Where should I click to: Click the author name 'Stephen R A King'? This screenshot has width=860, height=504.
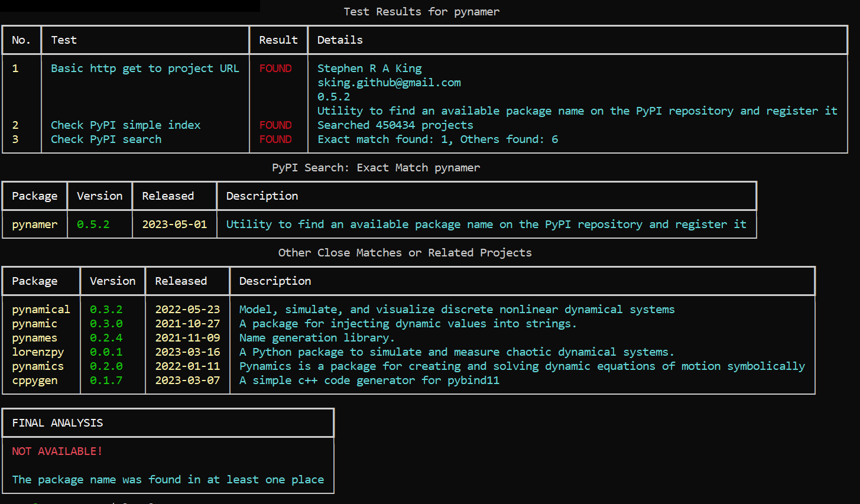tap(369, 69)
